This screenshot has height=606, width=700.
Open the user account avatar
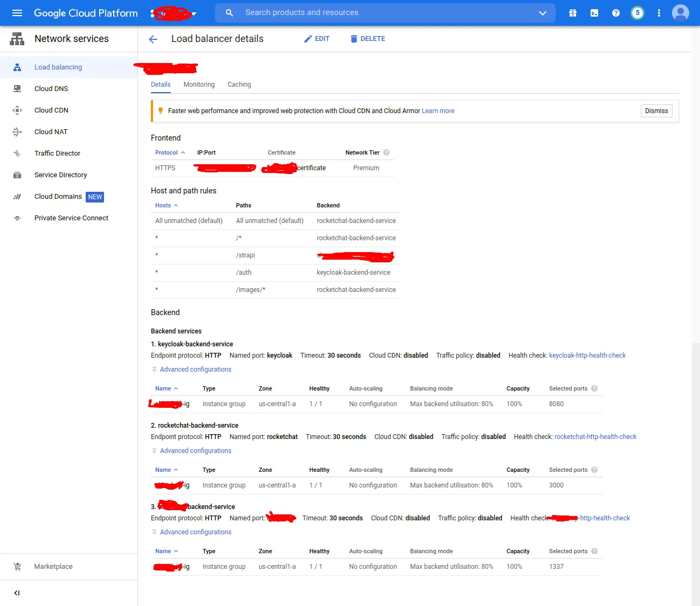[681, 13]
